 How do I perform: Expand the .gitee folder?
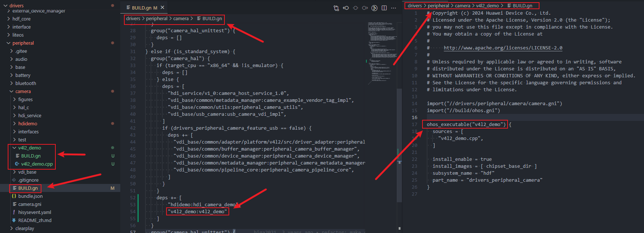11,51
